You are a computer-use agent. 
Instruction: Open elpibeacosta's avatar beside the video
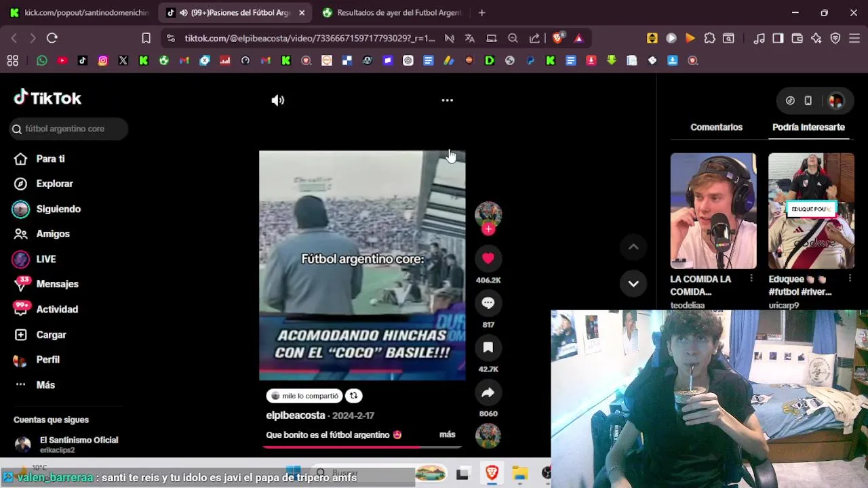488,214
